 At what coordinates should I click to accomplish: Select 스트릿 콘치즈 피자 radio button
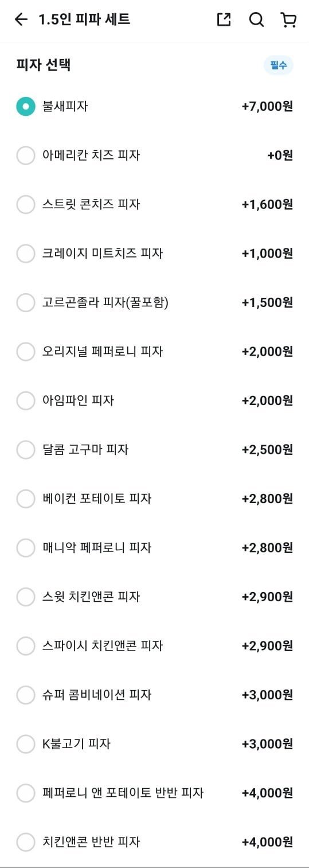point(26,204)
